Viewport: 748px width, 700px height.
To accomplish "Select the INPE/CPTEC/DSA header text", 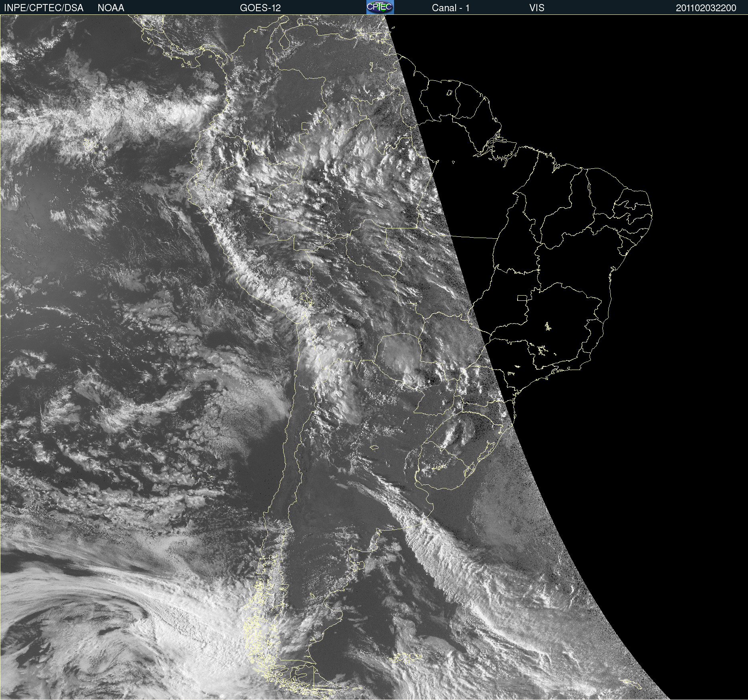I will click(44, 8).
